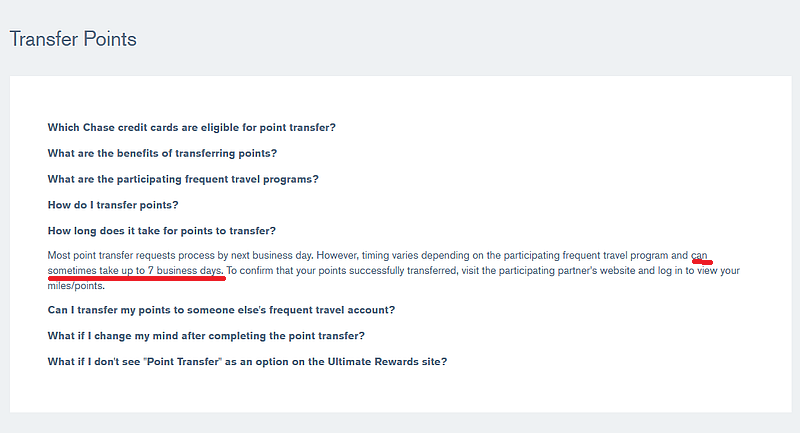Click the red-underlined word can
The image size is (800, 433).
699,256
